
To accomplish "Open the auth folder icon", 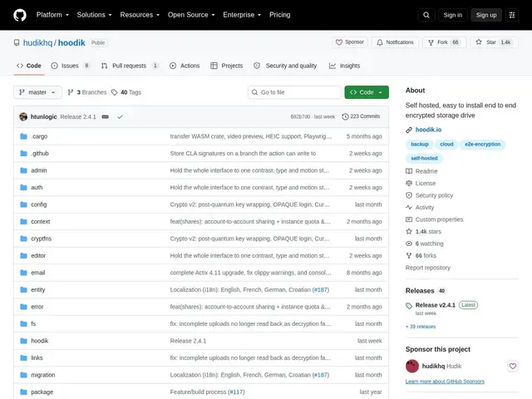I will pyautogui.click(x=24, y=187).
